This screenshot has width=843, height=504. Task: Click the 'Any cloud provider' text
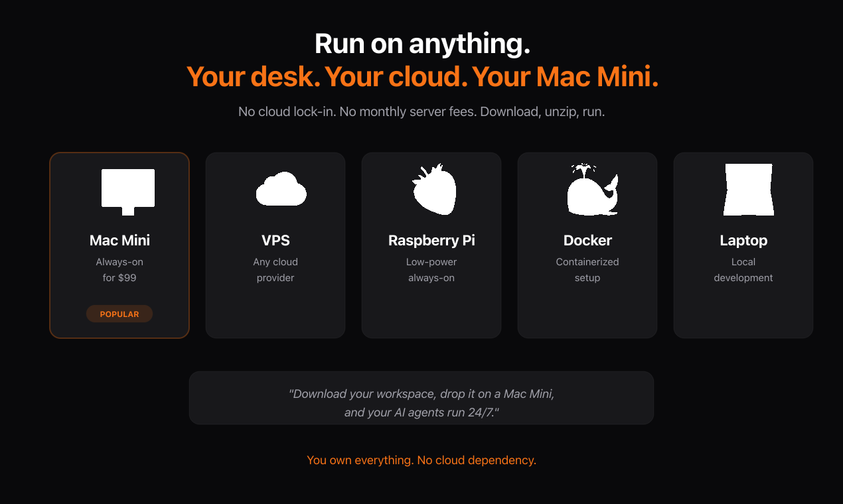pos(275,270)
